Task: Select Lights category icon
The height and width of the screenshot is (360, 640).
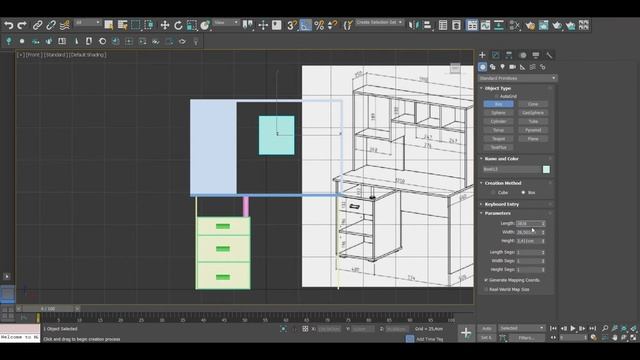Action: pyautogui.click(x=502, y=67)
